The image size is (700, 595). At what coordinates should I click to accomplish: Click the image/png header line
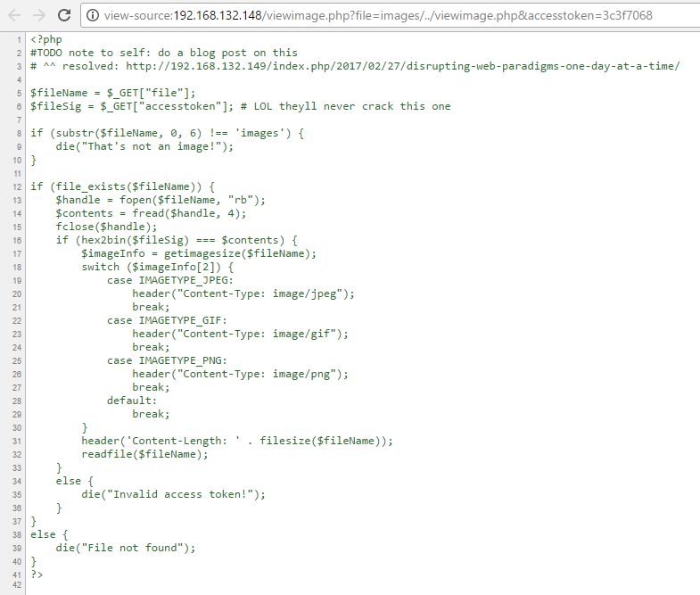(x=240, y=375)
